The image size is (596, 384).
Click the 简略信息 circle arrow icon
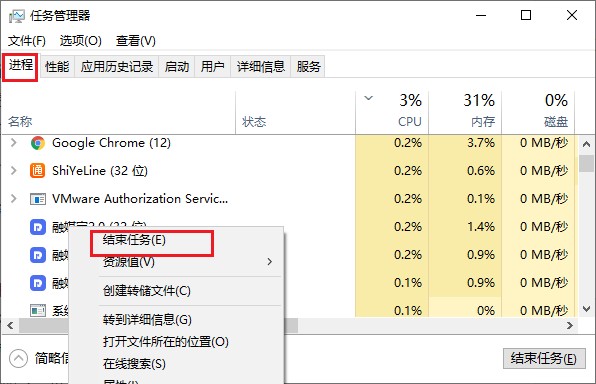tap(18, 358)
